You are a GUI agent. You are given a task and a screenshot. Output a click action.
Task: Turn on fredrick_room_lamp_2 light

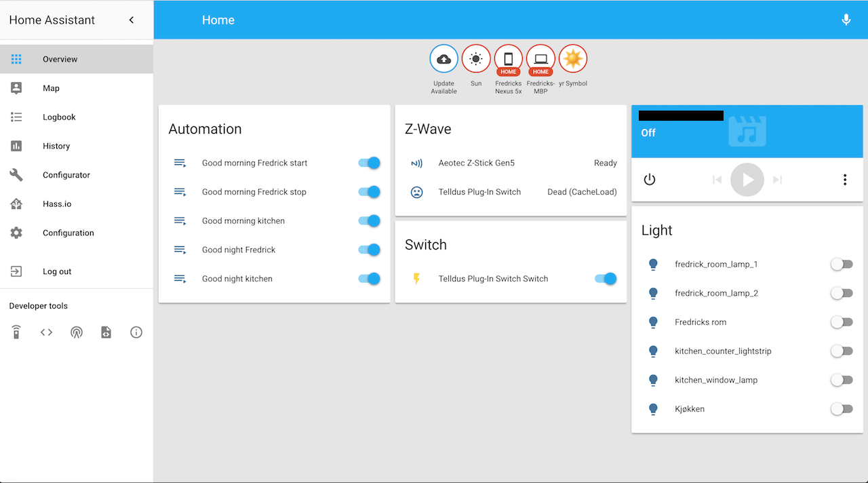pyautogui.click(x=842, y=293)
